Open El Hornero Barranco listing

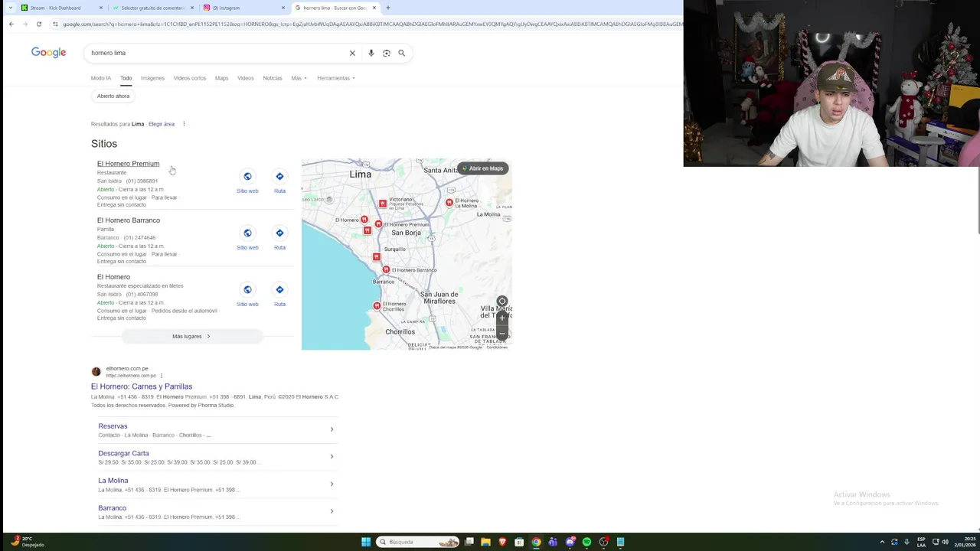click(129, 220)
